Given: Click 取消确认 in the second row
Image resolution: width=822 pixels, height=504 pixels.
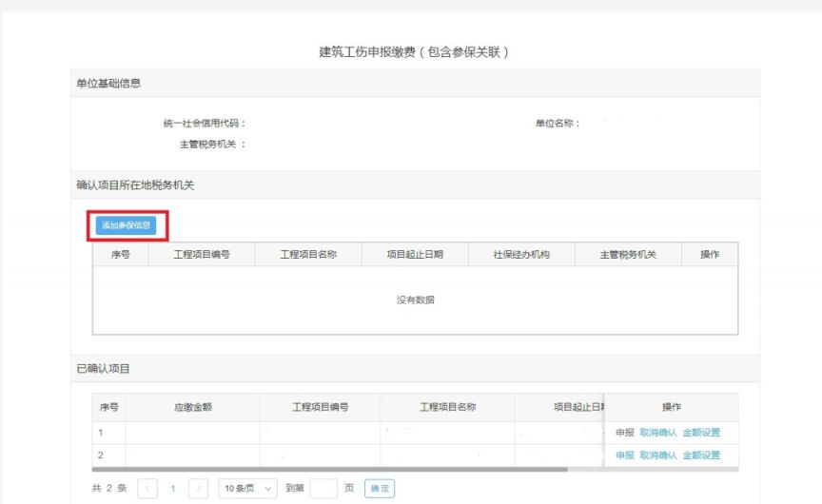Looking at the screenshot, I should (657, 456).
